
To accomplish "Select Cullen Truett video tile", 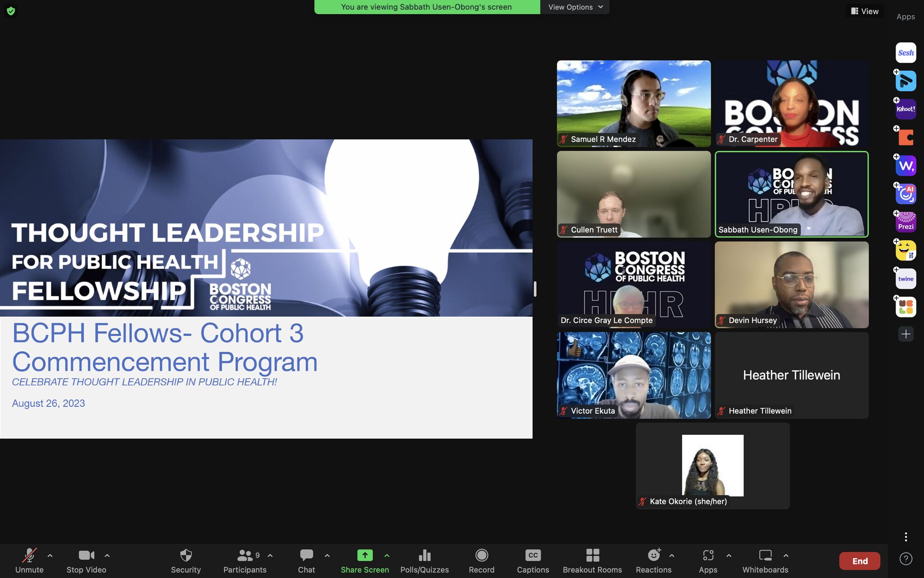I will click(633, 194).
